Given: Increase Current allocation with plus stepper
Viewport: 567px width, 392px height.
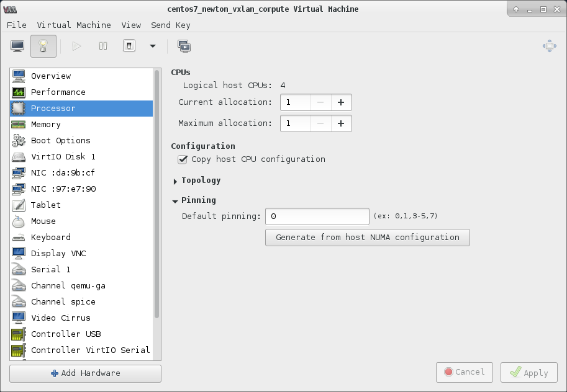Looking at the screenshot, I should click(340, 102).
